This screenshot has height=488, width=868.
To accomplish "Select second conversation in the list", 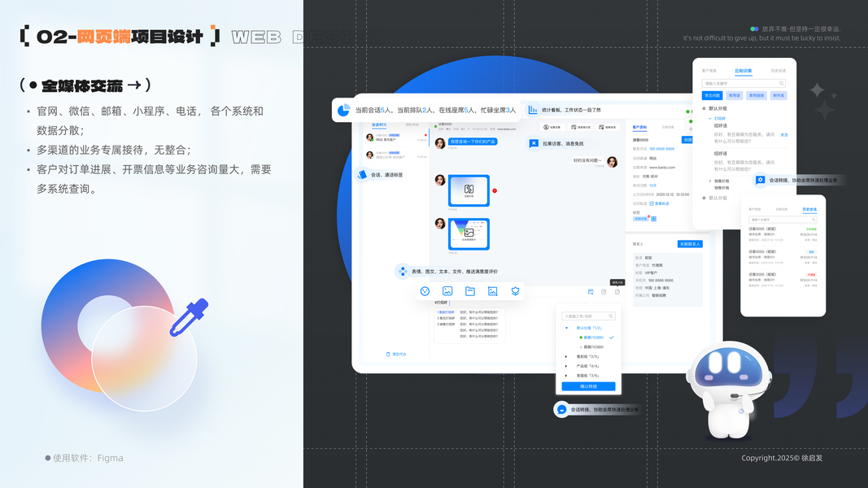I will [x=396, y=155].
